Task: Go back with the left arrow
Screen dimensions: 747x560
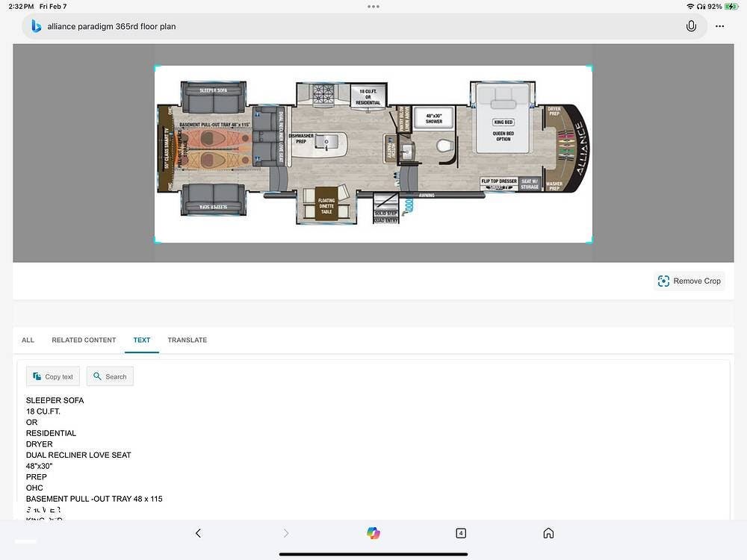Action: point(198,533)
